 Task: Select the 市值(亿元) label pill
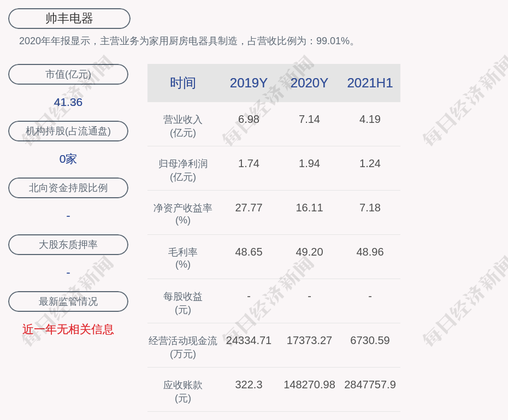click(x=68, y=74)
